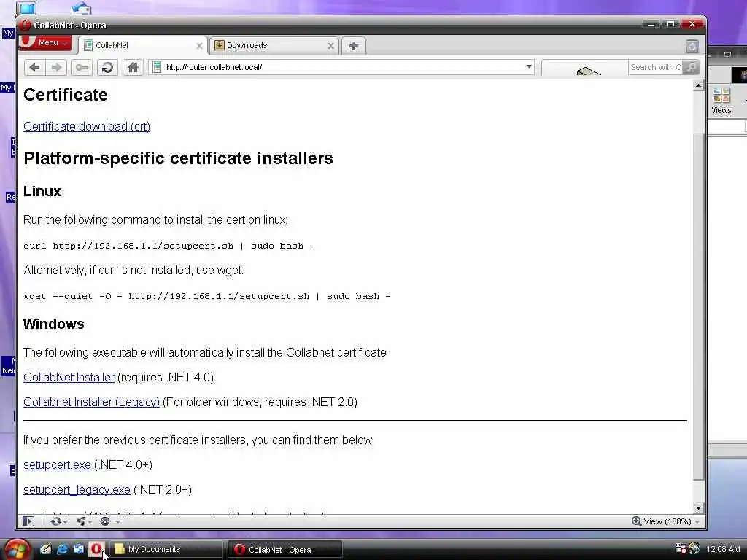Launch Internet Explorer from quick launch
Screen dimensions: 747x560
(62, 549)
